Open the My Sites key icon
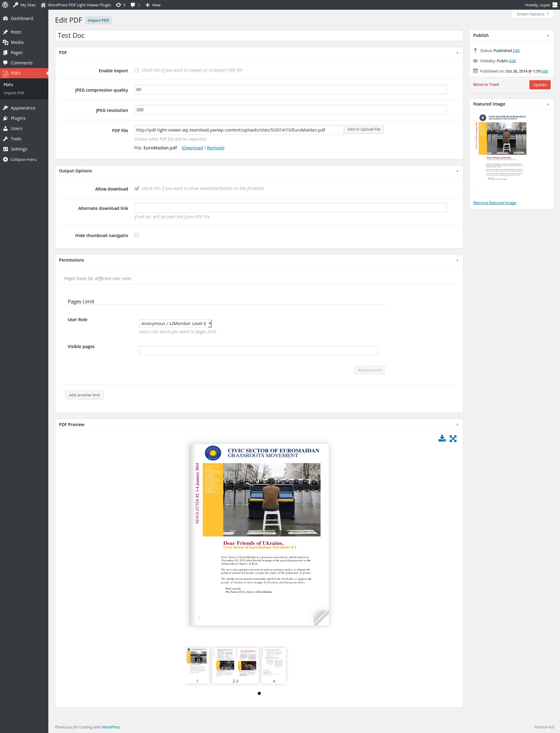This screenshot has height=733, width=560. [x=16, y=5]
